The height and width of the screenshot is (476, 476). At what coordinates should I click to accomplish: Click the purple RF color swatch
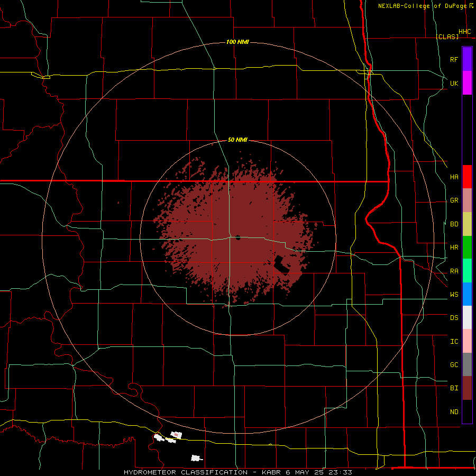467,59
